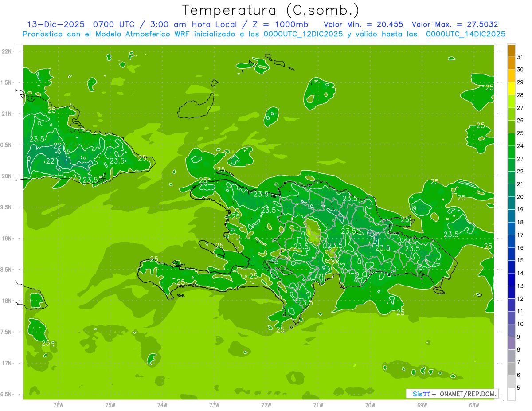This screenshot has height=411, width=532.
Task: Click the "6.5N" latitude label
Action: pyautogui.click(x=7, y=394)
